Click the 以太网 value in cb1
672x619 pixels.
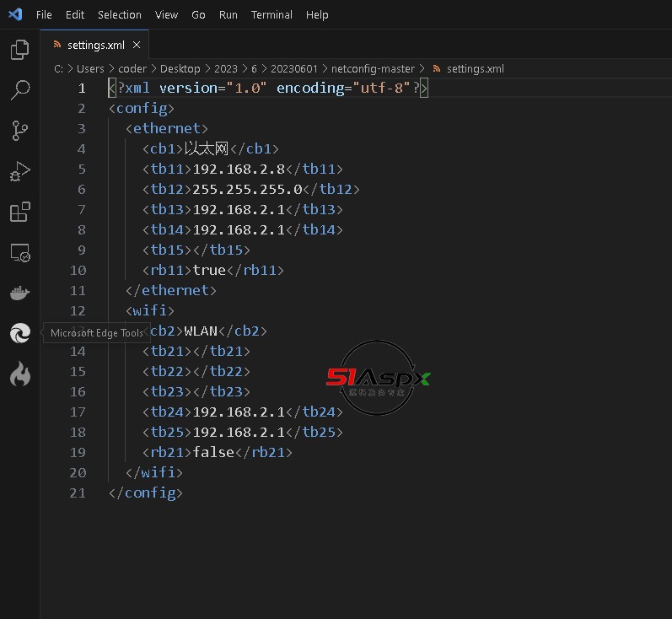[x=206, y=148]
